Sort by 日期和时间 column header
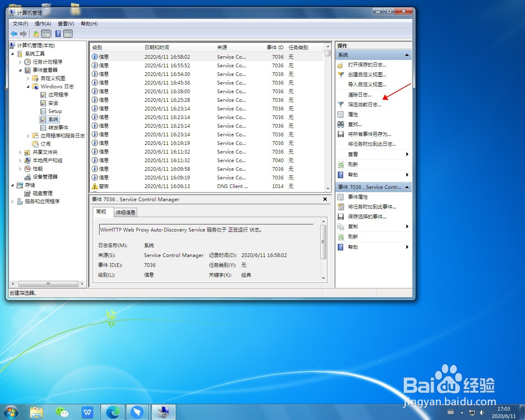Image resolution: width=525 pixels, height=420 pixels. click(x=178, y=48)
